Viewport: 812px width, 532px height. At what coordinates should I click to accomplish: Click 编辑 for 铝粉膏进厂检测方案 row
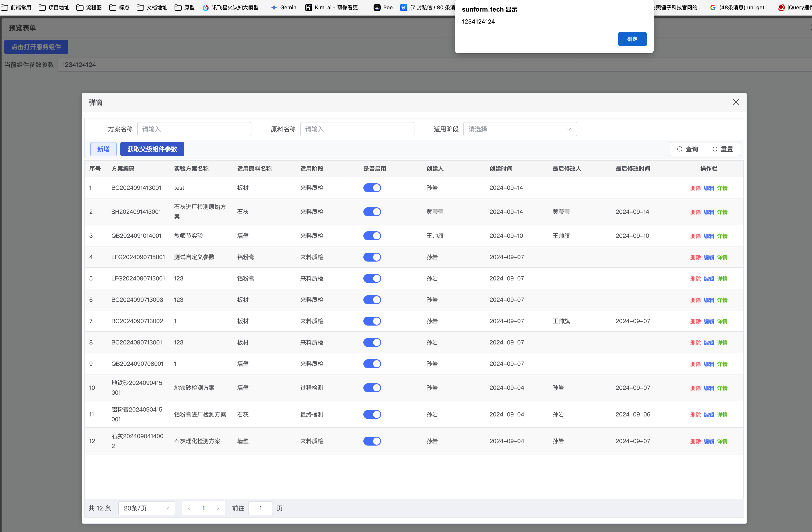coord(709,414)
